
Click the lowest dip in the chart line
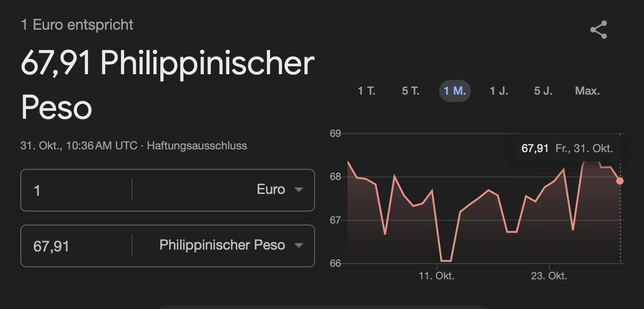(x=446, y=261)
